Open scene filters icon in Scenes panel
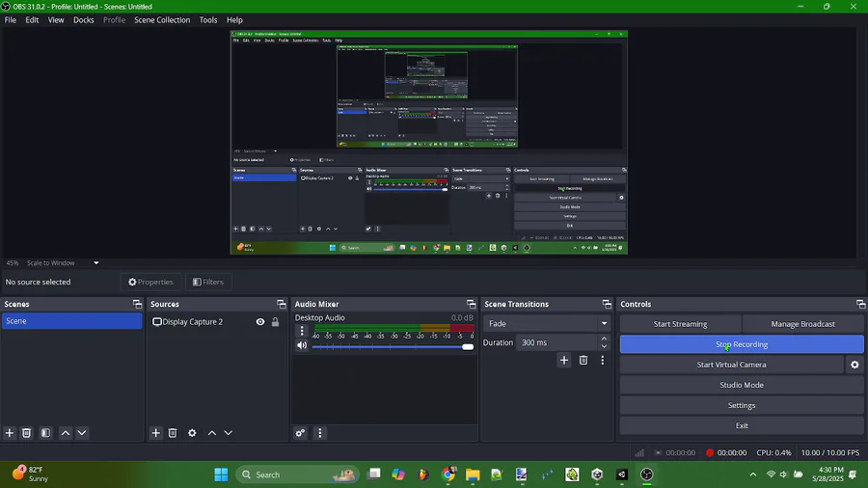 pos(46,433)
